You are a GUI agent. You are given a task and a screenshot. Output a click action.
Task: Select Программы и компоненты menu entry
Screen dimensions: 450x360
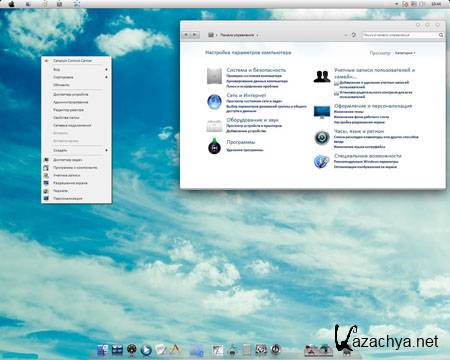[x=76, y=168]
